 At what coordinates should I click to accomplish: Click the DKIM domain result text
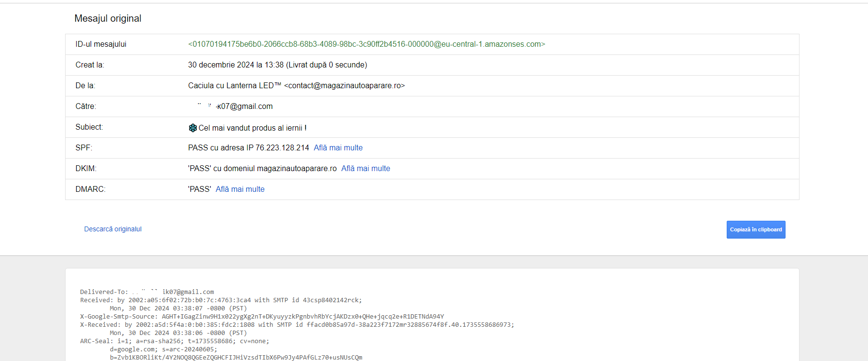[262, 169]
